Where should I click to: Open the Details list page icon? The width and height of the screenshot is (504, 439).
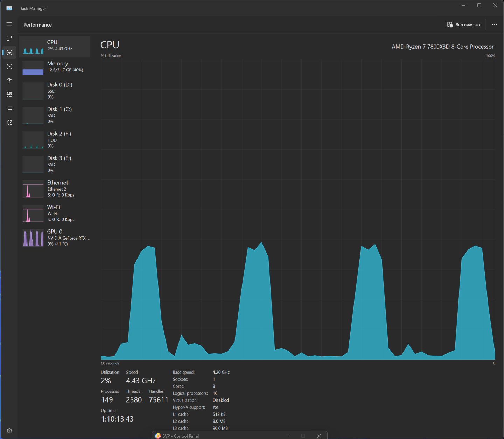[9, 108]
